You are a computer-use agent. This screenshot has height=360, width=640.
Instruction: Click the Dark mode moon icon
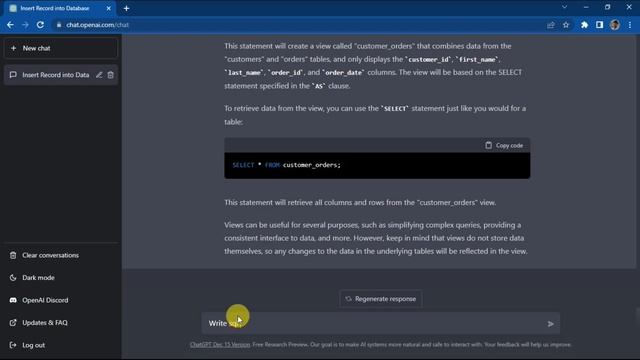(13, 278)
